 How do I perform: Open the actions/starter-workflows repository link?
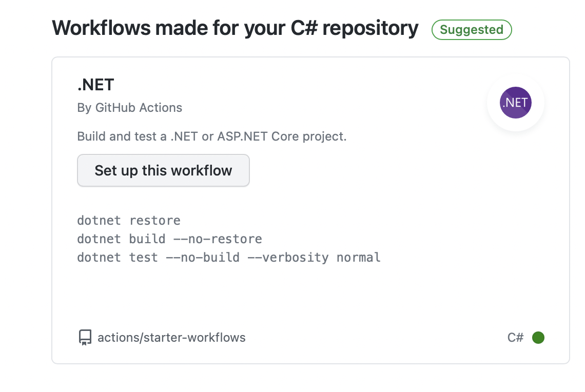click(171, 338)
